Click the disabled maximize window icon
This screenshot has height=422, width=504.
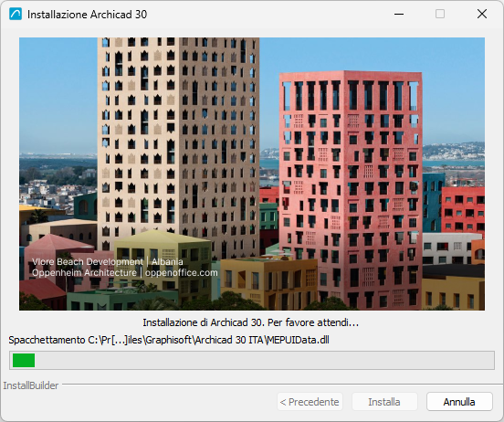[x=440, y=14]
